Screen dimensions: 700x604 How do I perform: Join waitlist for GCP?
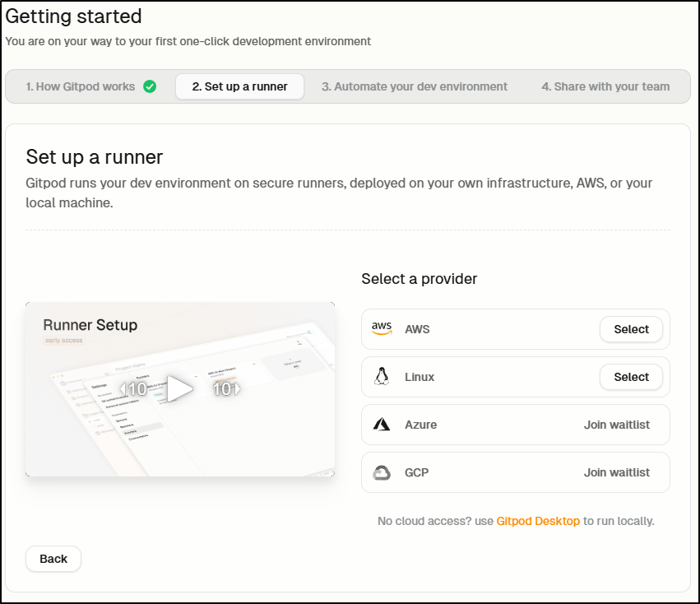pyautogui.click(x=617, y=472)
